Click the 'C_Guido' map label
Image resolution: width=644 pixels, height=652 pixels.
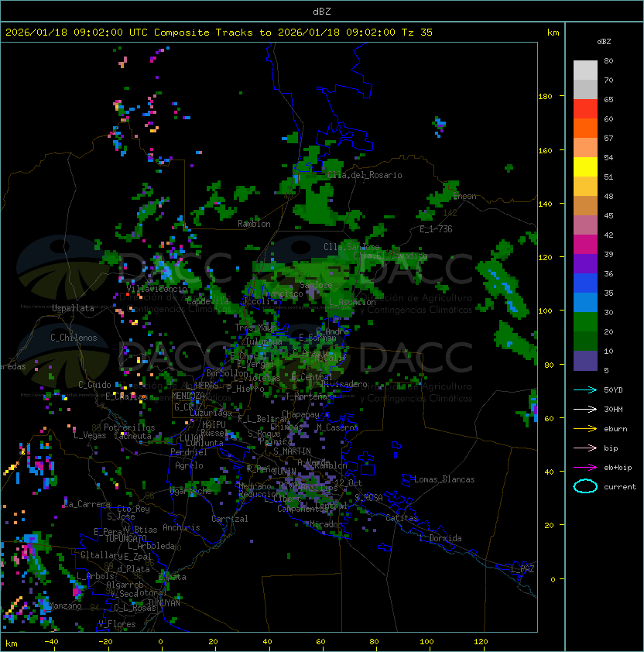(x=94, y=385)
